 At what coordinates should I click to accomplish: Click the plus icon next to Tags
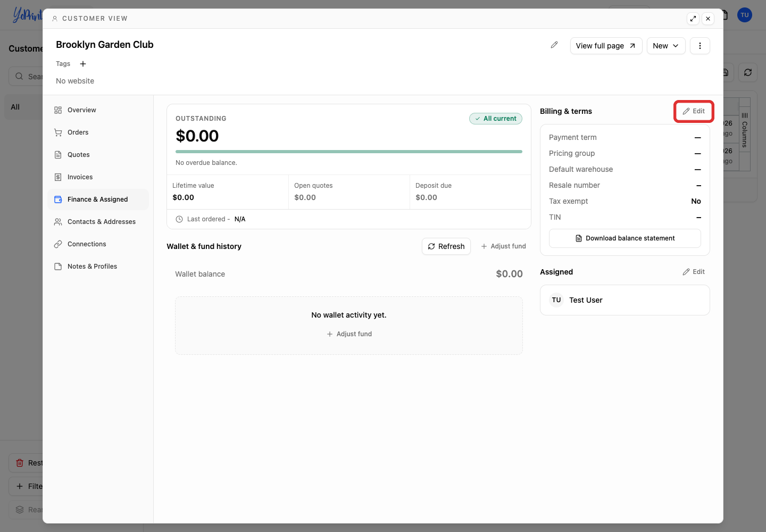[x=83, y=64]
